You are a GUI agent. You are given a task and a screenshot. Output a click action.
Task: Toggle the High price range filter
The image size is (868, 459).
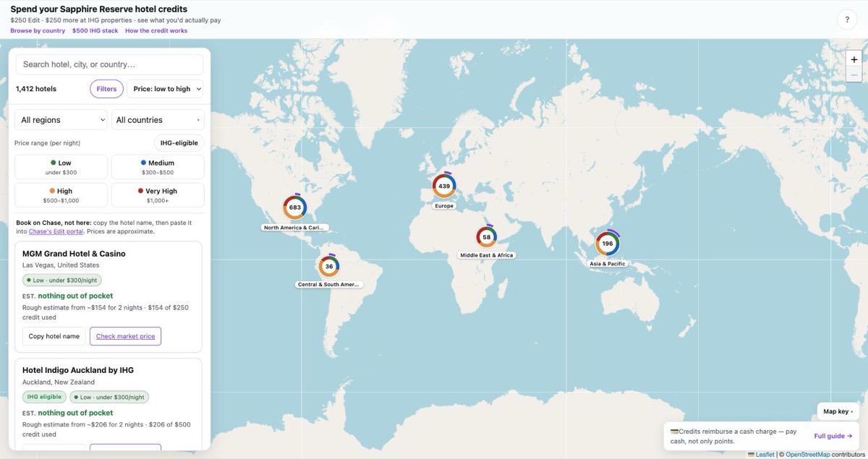61,195
